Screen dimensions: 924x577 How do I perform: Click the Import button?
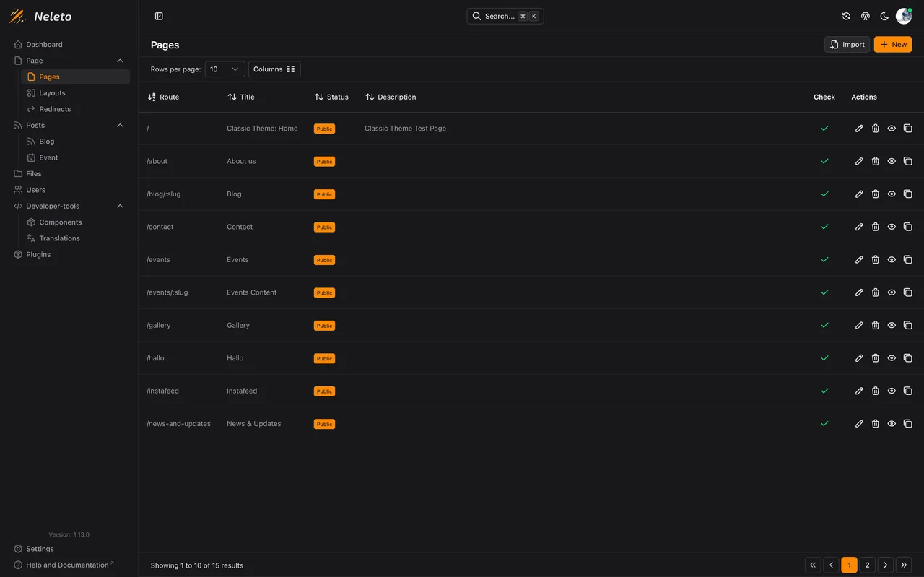(x=847, y=44)
